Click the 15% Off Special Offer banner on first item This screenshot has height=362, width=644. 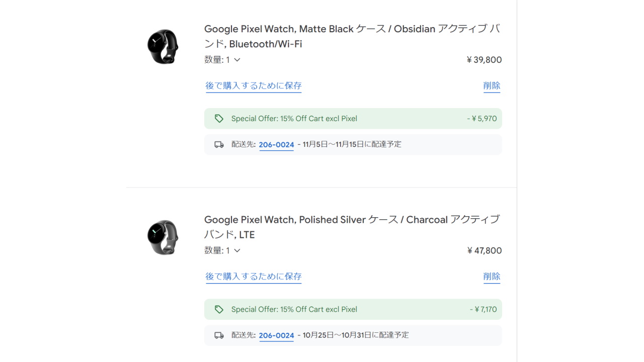(x=352, y=118)
